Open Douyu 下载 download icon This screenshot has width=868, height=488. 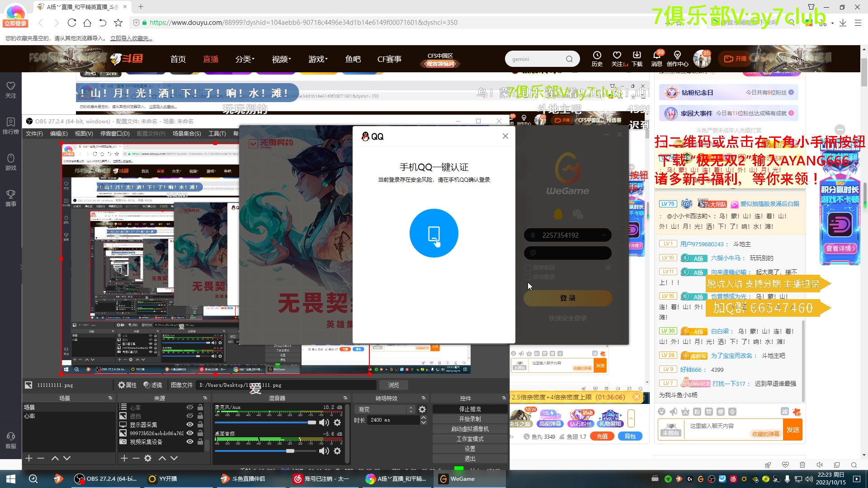click(637, 59)
